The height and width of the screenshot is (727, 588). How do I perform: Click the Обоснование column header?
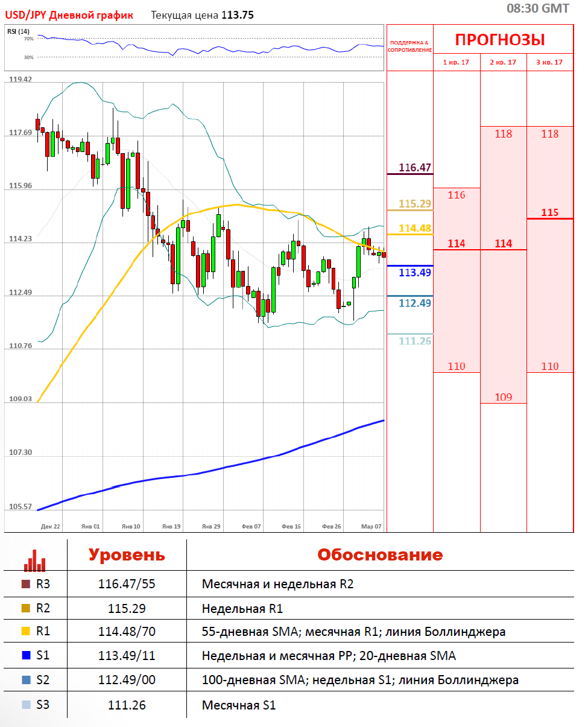(380, 555)
